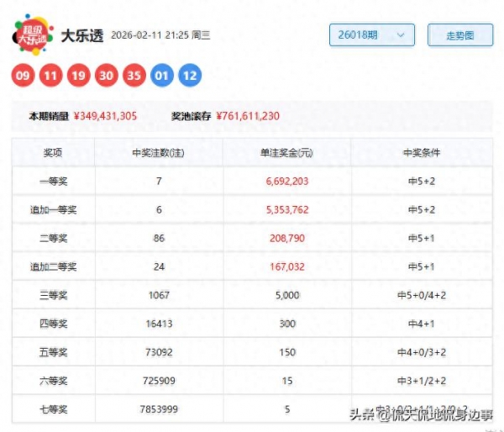
Task: Click the 中奖注数(注) column header
Action: [159, 153]
